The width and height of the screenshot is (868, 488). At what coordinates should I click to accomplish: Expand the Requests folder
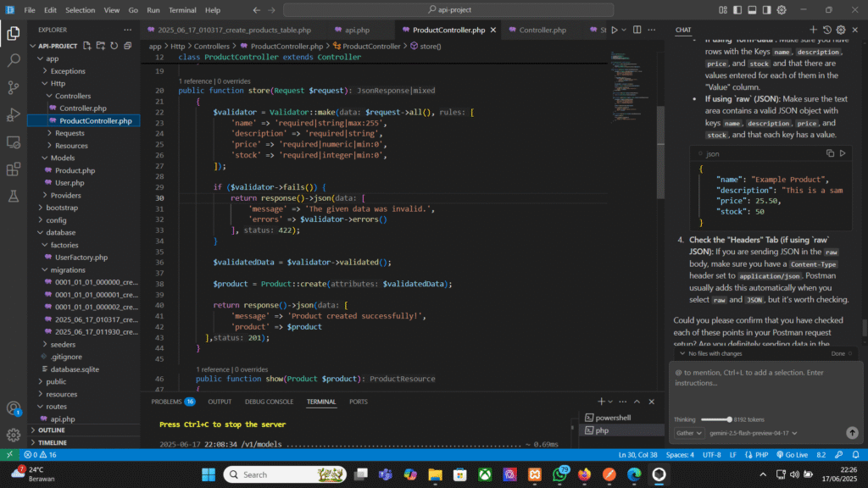70,133
